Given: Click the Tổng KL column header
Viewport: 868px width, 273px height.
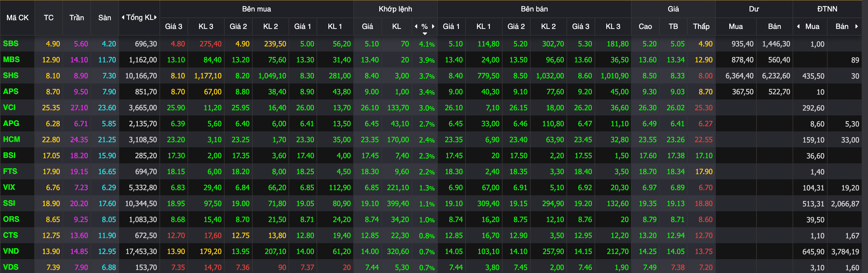Looking at the screenshot, I should coord(140,17).
